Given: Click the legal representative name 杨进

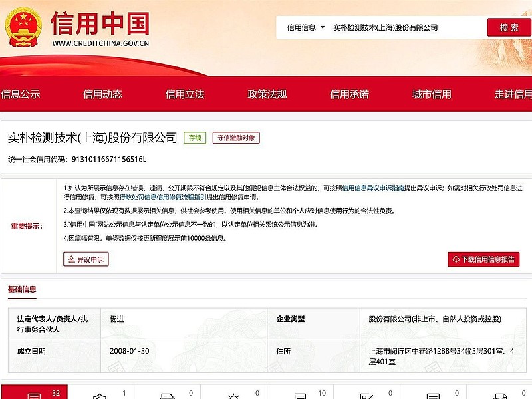Looking at the screenshot, I should coord(117,319).
